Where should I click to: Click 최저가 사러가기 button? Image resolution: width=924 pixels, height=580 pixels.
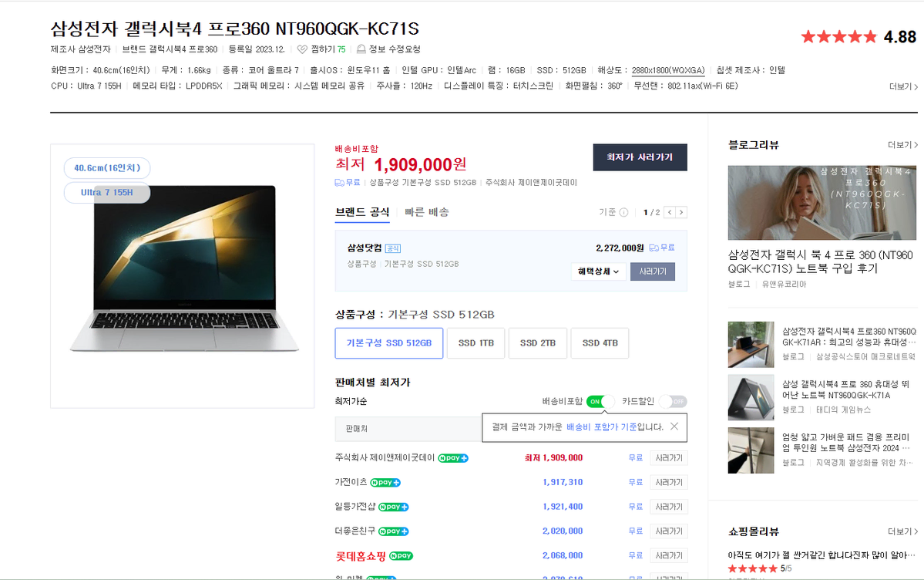[x=640, y=157]
